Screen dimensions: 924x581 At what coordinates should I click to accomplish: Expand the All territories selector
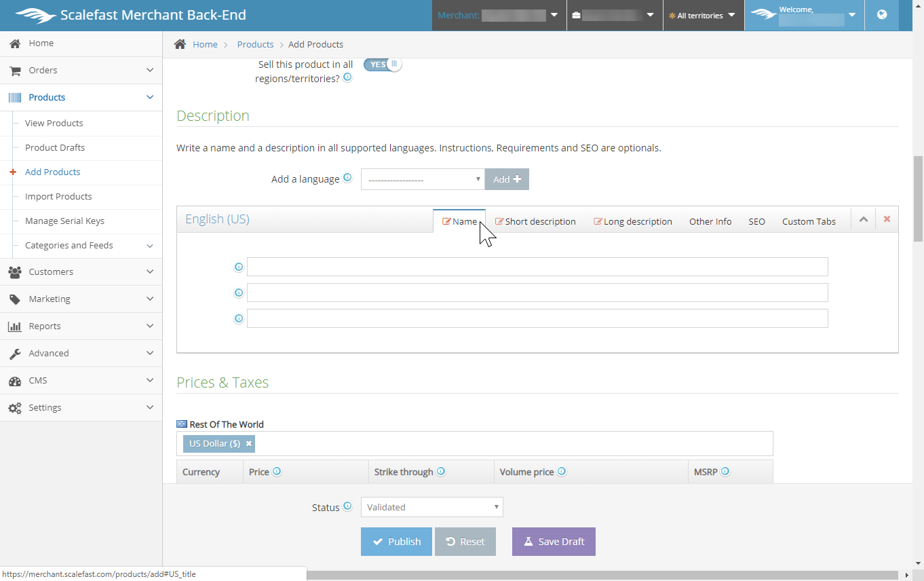click(x=703, y=15)
